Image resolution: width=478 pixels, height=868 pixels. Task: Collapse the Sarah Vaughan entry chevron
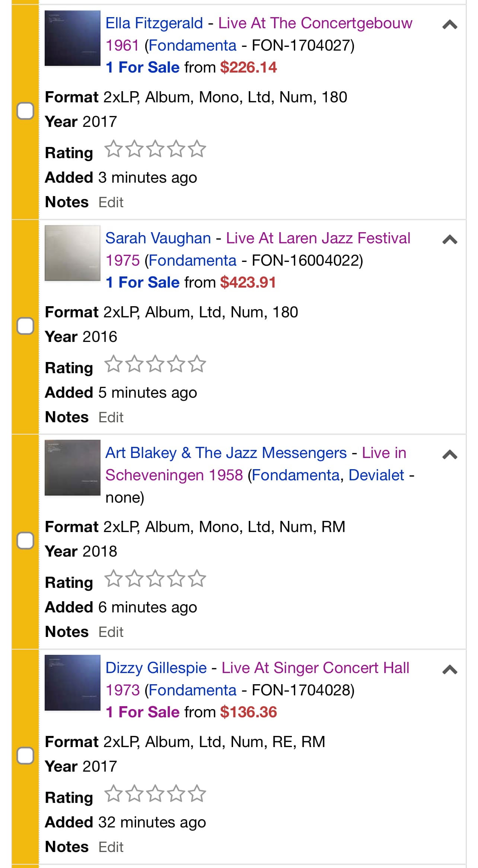450,240
